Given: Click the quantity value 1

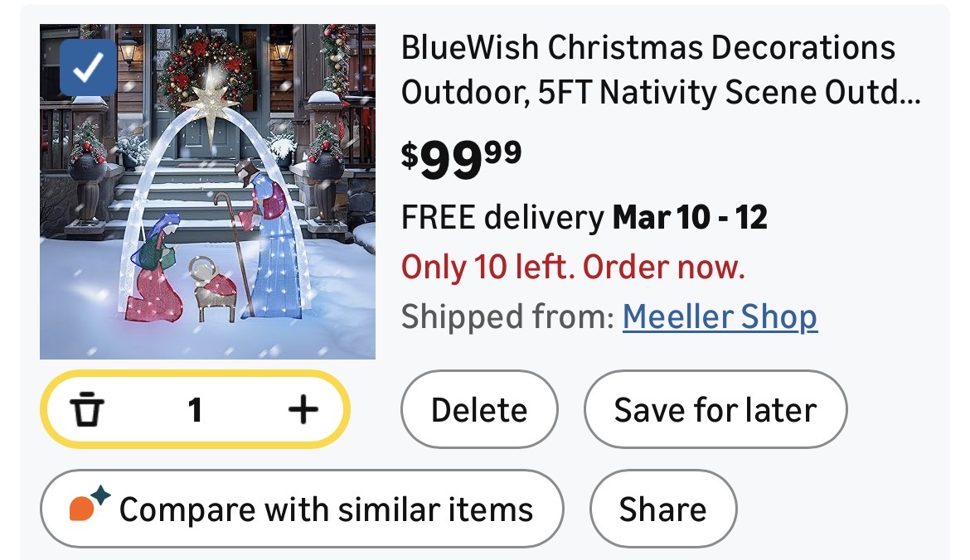Looking at the screenshot, I should point(195,409).
